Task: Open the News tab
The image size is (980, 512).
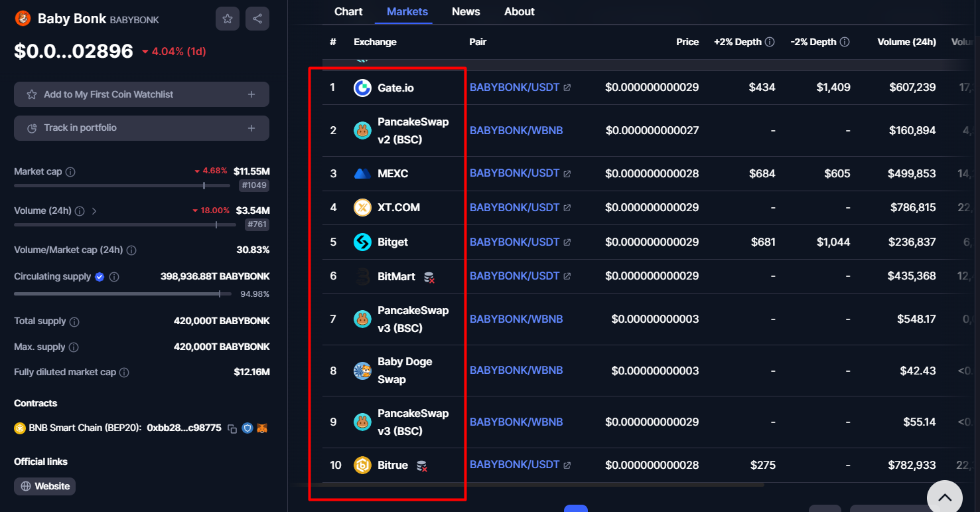Action: 466,11
